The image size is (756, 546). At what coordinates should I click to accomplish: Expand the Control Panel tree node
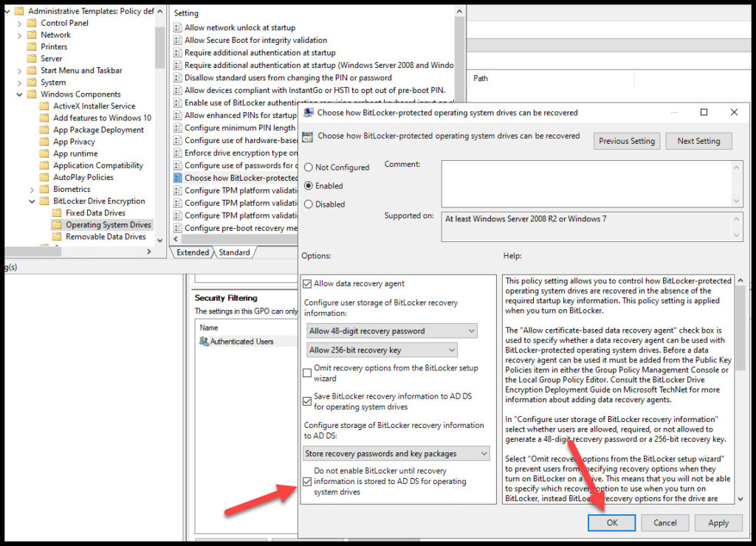point(19,23)
